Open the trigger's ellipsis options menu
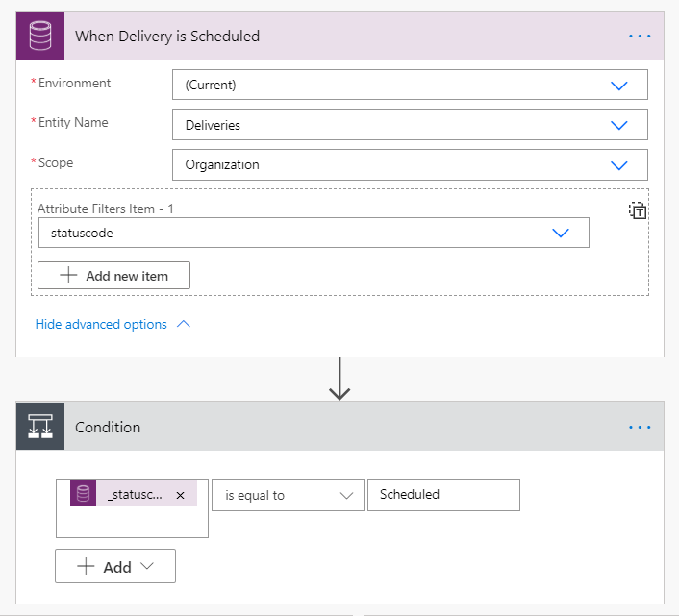This screenshot has height=616, width=679. click(640, 37)
